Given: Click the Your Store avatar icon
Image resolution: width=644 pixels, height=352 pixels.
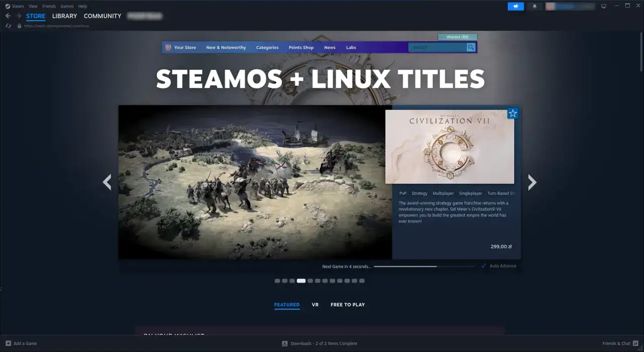Looking at the screenshot, I should click(168, 47).
